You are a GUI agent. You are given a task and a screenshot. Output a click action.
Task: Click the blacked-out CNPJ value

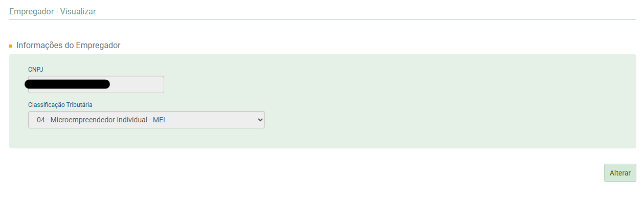[x=67, y=84]
